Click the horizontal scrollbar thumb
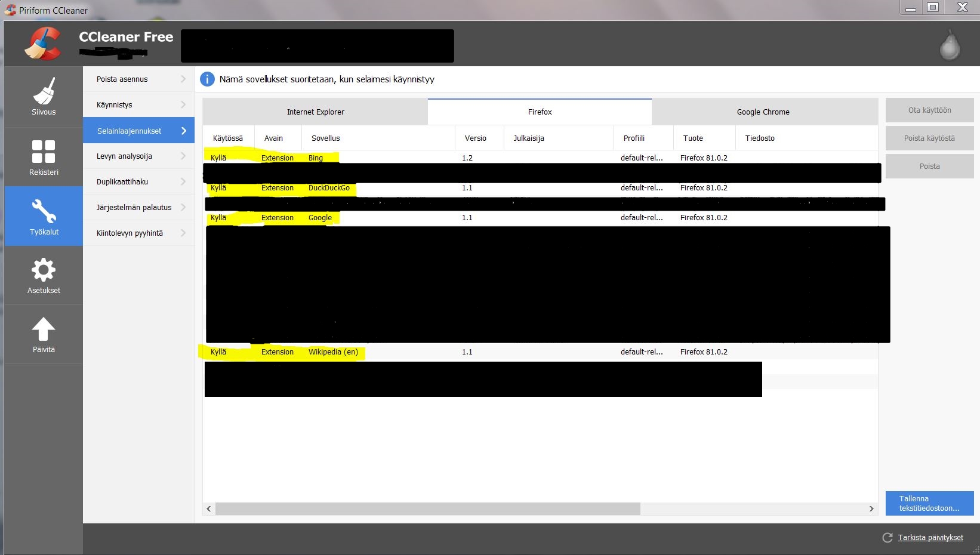Viewport: 980px width, 555px height. (x=428, y=508)
